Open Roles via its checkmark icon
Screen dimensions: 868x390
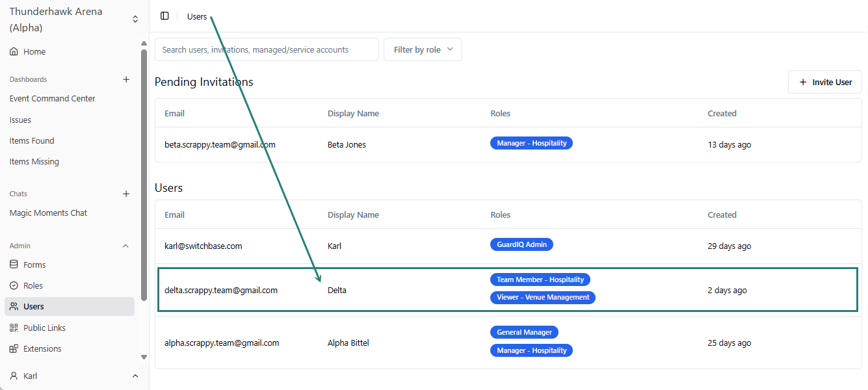(x=14, y=285)
